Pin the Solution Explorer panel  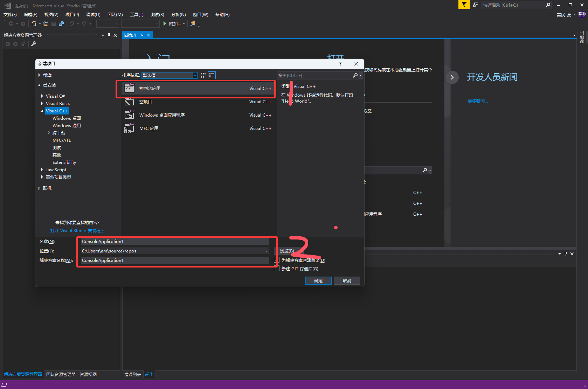point(109,35)
